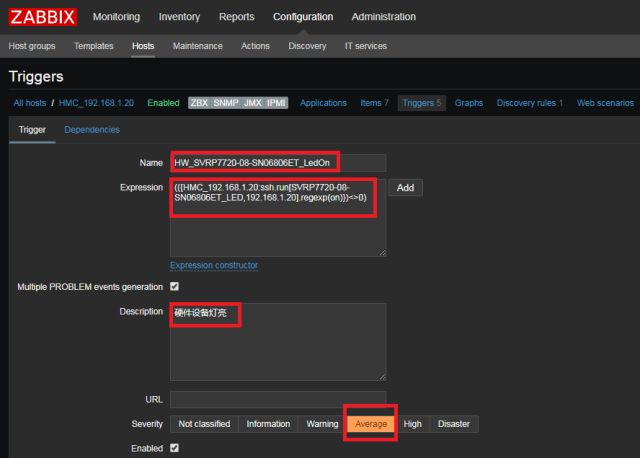Open the Administration menu

(x=384, y=17)
